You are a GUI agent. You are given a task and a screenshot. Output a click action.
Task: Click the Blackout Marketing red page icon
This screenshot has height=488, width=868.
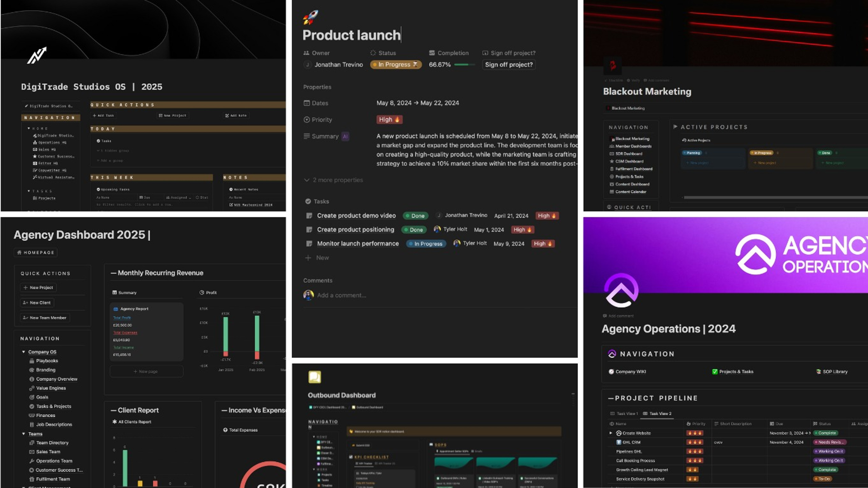pyautogui.click(x=613, y=65)
